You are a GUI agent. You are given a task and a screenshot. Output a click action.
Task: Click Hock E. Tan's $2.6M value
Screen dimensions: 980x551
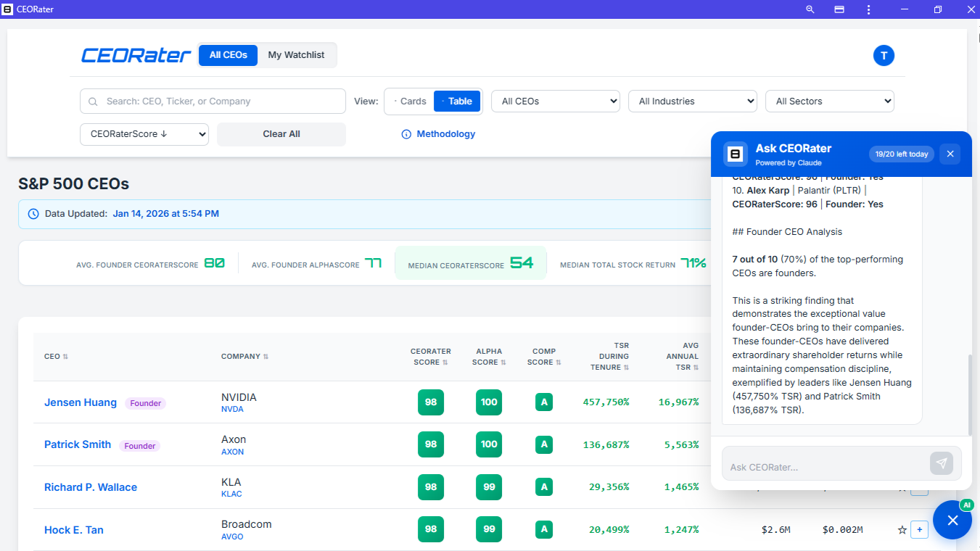775,530
